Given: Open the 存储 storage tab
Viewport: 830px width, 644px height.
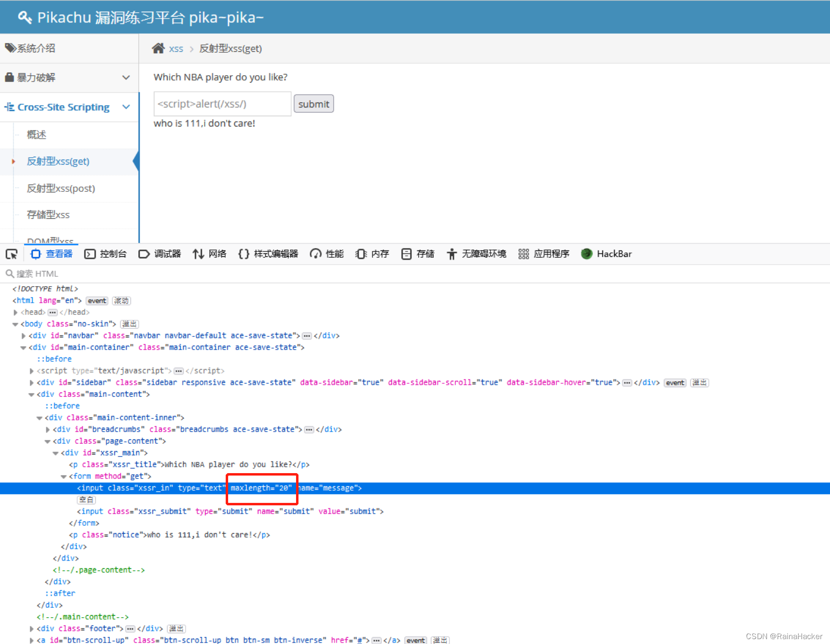Looking at the screenshot, I should coord(417,254).
